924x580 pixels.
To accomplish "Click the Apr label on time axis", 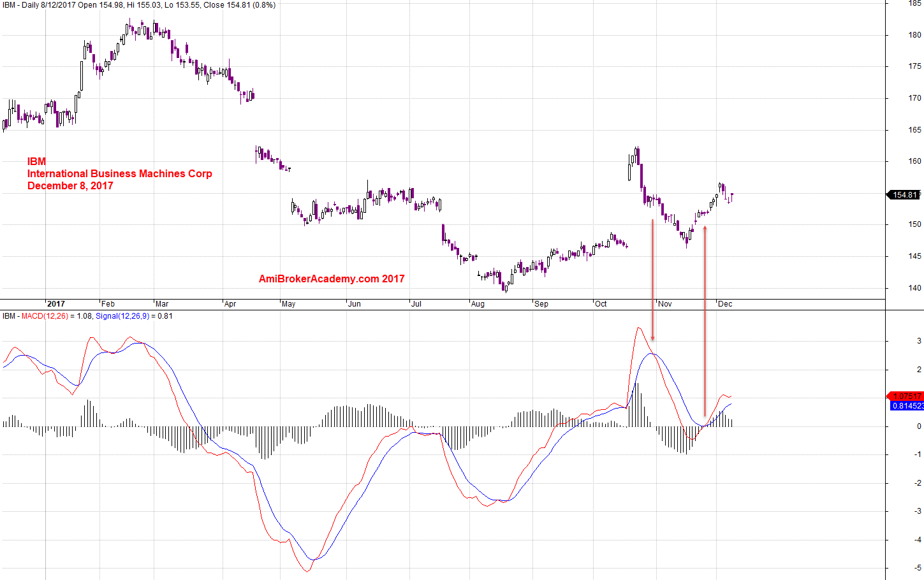I will click(x=230, y=304).
